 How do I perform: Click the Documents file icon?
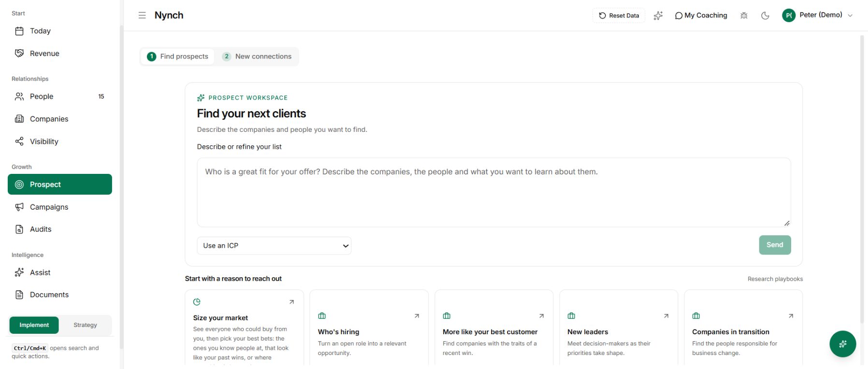tap(19, 295)
